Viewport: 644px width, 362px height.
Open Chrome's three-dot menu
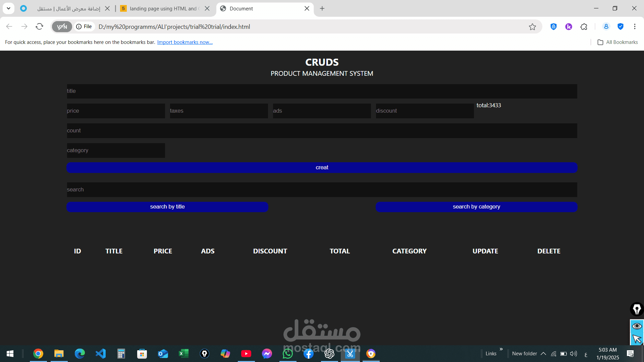point(635,26)
